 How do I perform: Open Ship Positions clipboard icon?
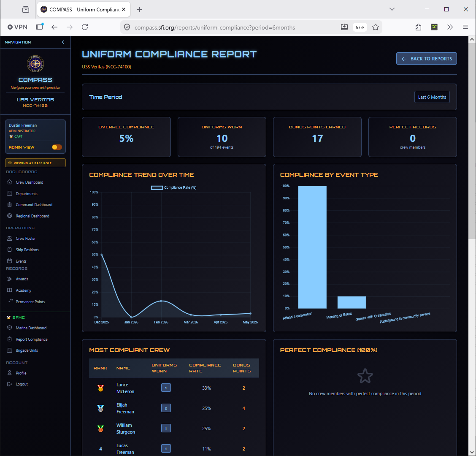point(10,250)
